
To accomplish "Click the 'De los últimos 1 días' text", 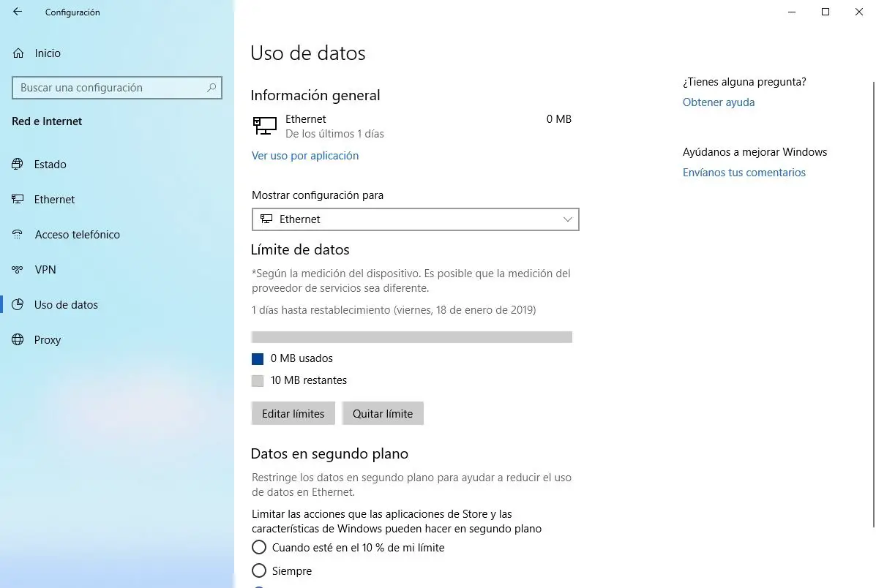I will coord(334,134).
